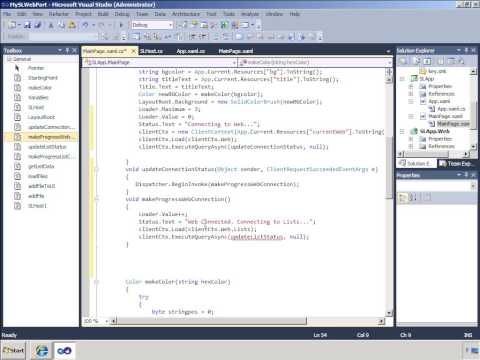Open the Architecture menu

coord(186,14)
